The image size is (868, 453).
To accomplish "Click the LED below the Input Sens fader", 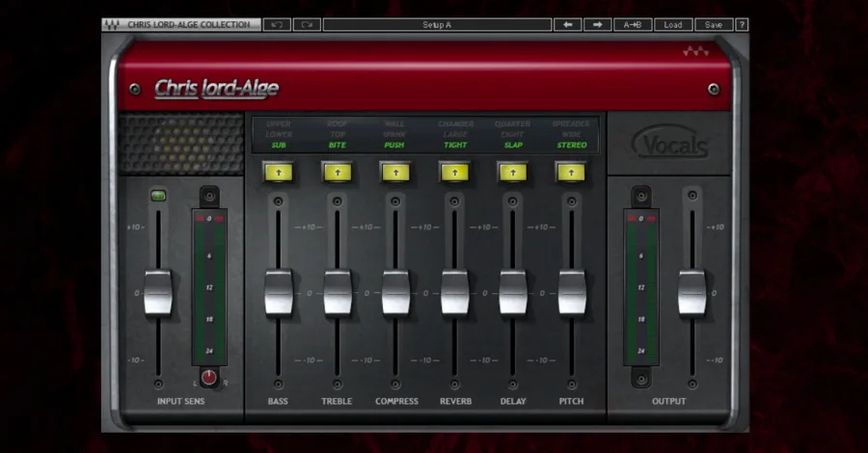I will pyautogui.click(x=158, y=384).
